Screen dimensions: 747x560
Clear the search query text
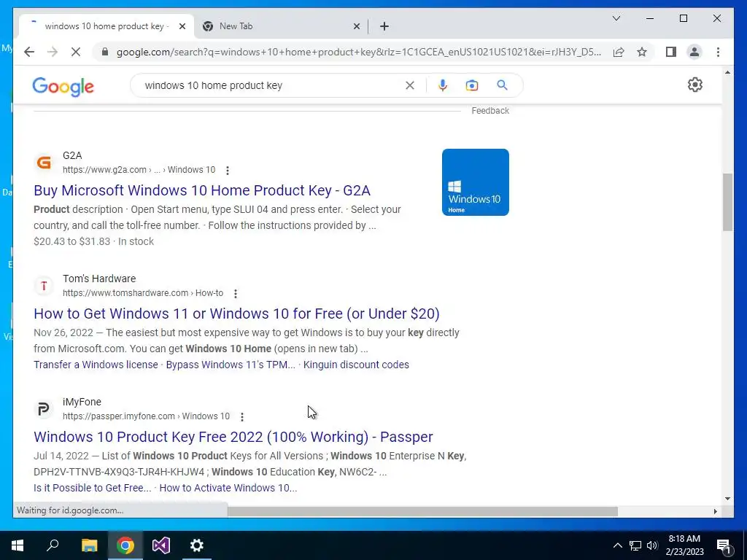[x=410, y=85]
